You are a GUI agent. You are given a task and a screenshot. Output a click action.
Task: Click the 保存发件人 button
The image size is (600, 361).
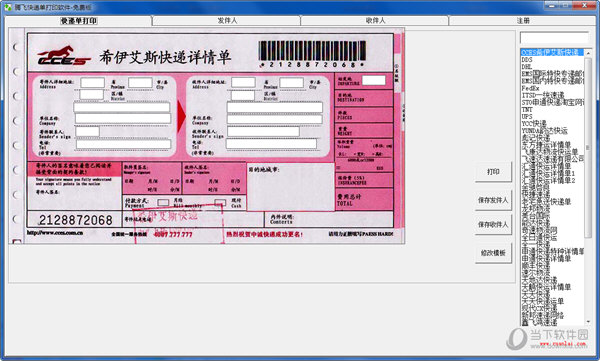coord(493,200)
